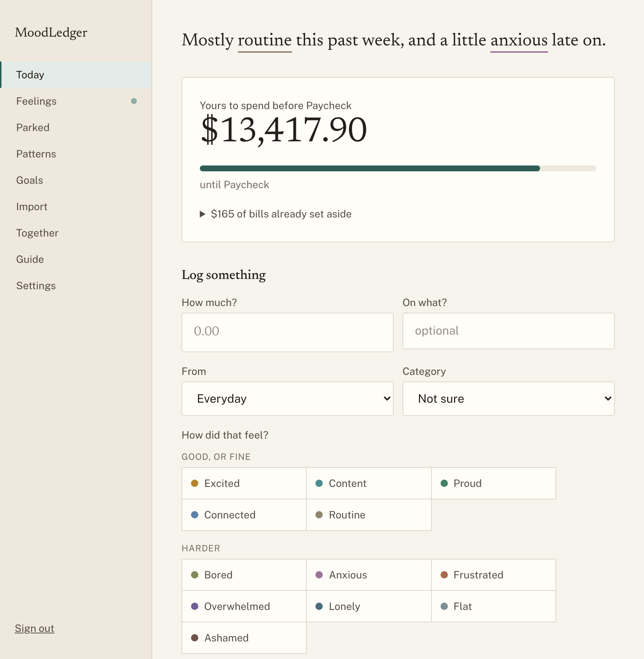Choose Anxious in the feelings grid
Screen dimensions: 644x659
369,575
